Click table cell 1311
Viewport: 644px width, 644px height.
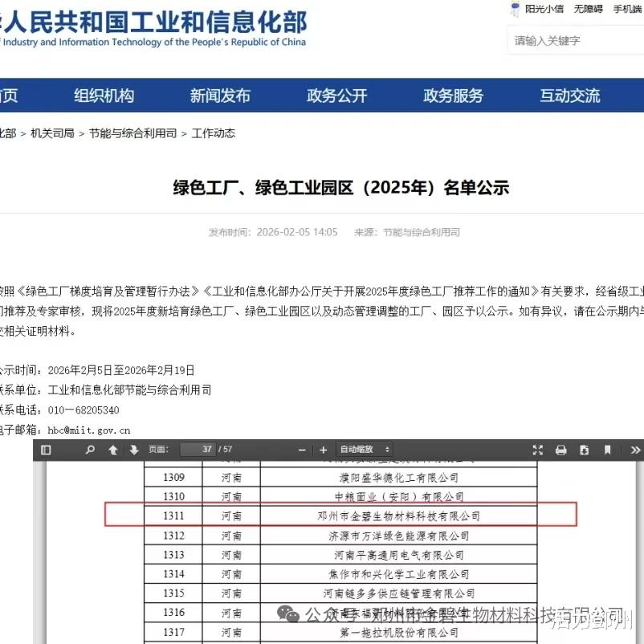pyautogui.click(x=173, y=516)
